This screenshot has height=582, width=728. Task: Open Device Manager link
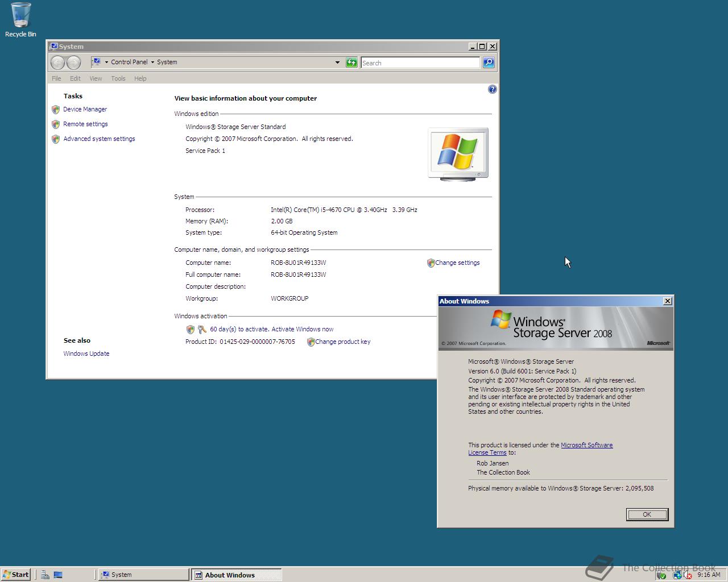[85, 109]
